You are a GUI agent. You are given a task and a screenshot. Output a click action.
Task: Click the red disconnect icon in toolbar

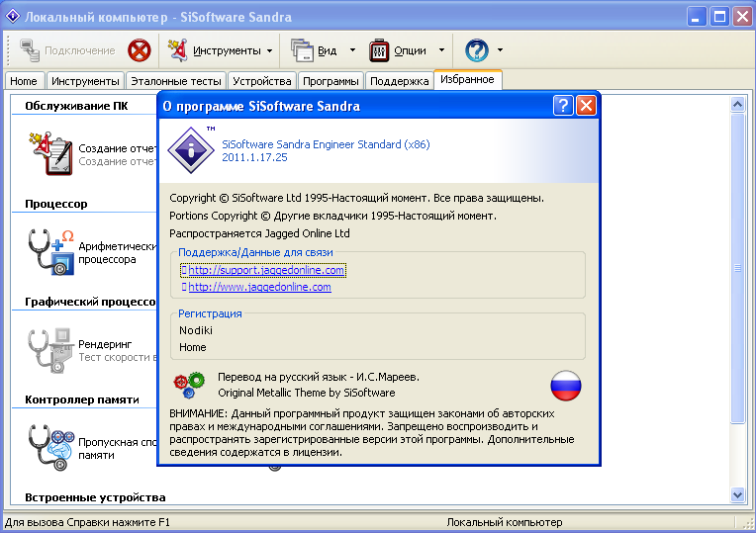[x=140, y=50]
